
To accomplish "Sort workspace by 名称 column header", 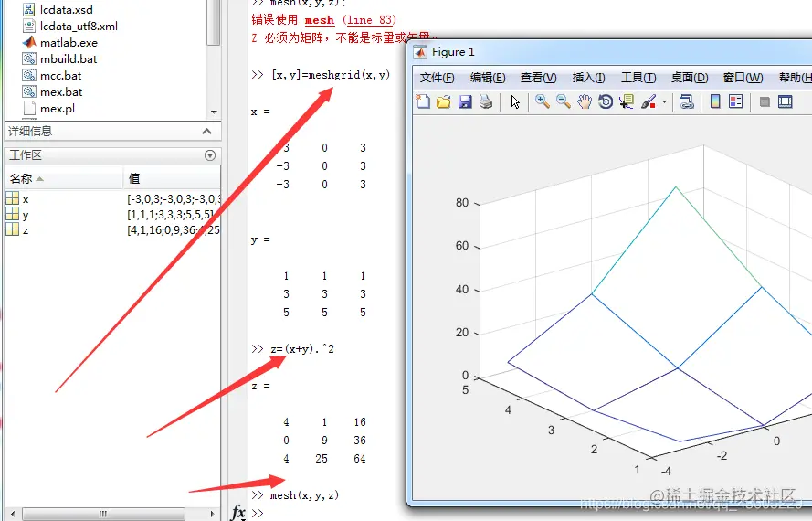I will point(64,179).
